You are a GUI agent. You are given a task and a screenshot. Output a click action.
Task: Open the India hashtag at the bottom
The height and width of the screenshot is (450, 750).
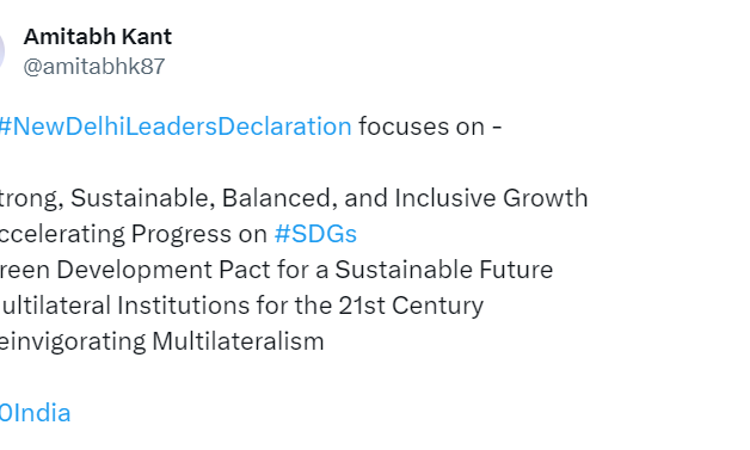tap(35, 412)
